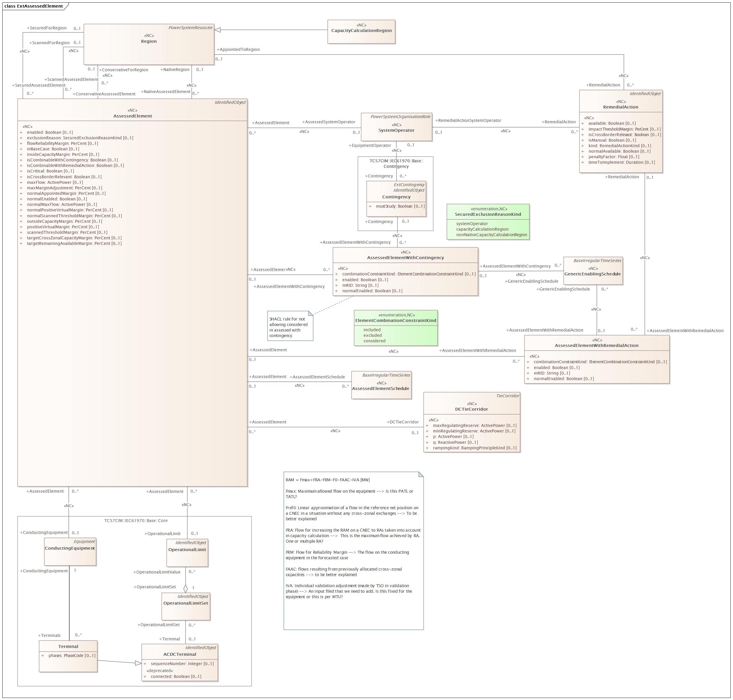
Task: Click the Contingency class name
Action: tap(396, 197)
